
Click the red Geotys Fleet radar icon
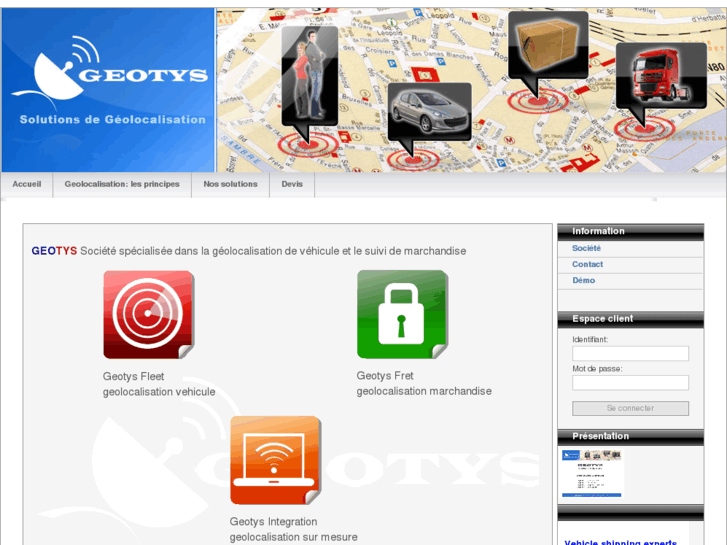pyautogui.click(x=148, y=315)
